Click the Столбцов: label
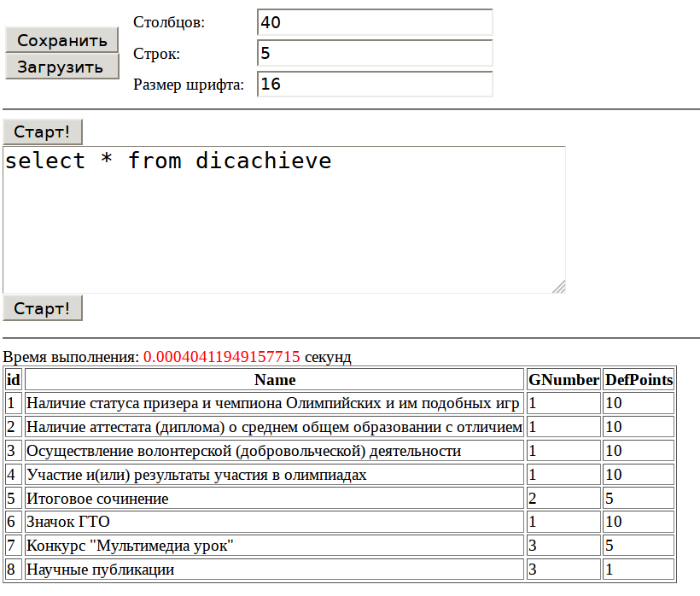This screenshot has height=596, width=700. click(169, 22)
